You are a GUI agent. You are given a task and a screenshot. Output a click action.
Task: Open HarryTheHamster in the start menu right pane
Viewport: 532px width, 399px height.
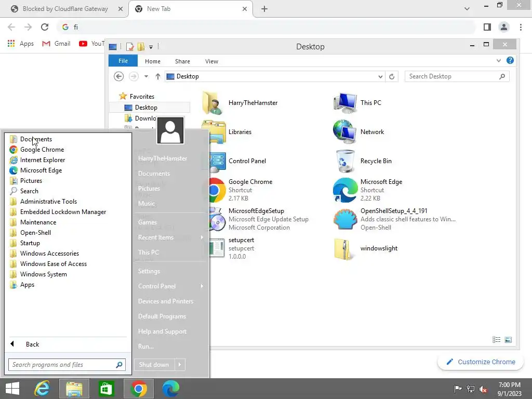click(163, 158)
